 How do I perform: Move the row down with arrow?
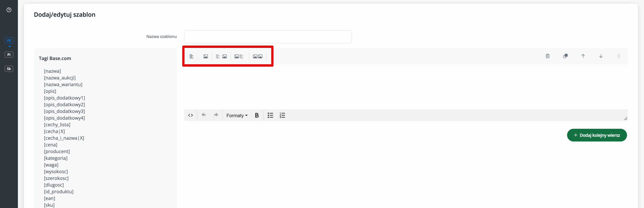601,56
